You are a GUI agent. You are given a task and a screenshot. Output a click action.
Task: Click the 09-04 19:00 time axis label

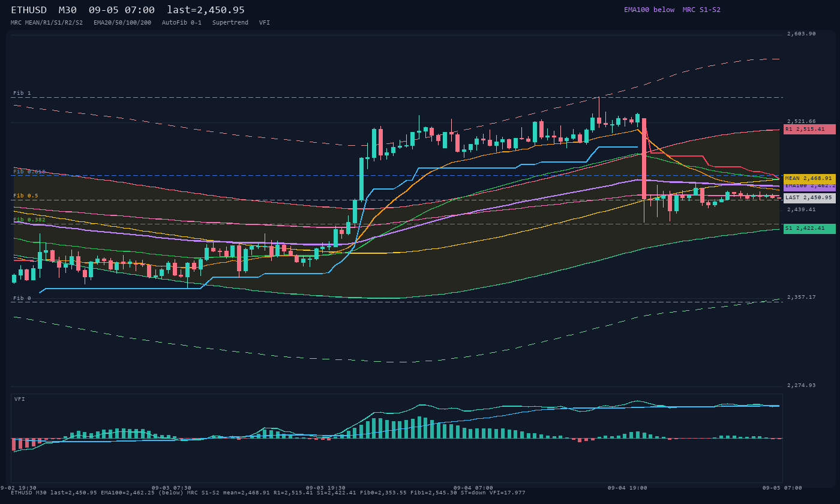[x=628, y=488]
